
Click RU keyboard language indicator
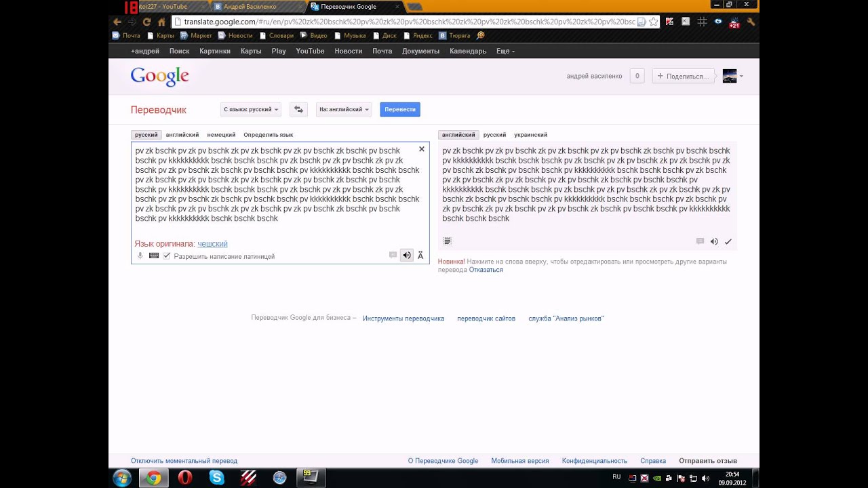coord(616,477)
